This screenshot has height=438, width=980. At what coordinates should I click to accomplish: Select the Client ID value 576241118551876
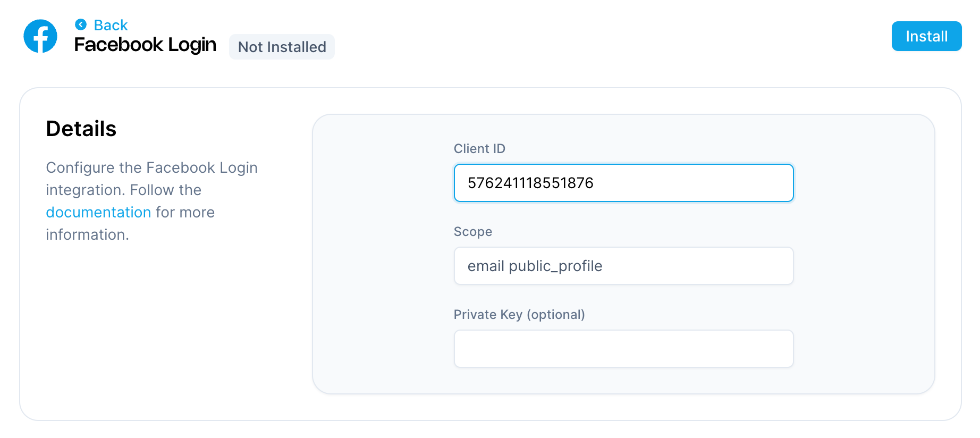point(530,182)
